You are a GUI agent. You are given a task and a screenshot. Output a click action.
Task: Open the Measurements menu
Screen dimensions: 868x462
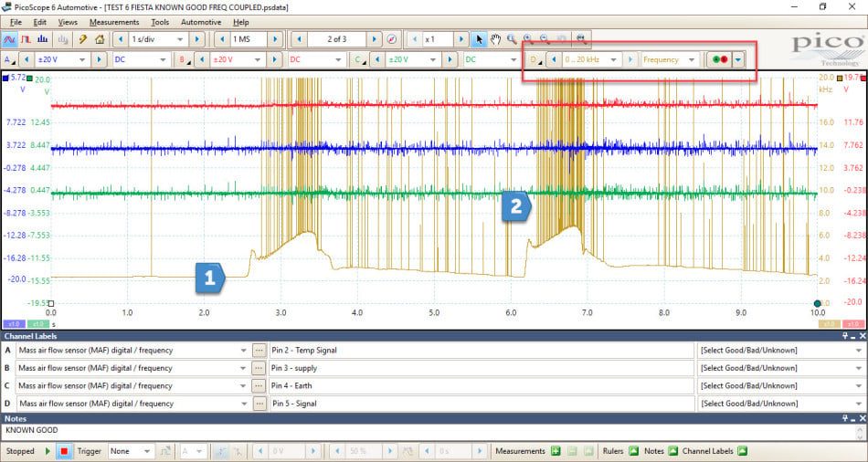(114, 22)
